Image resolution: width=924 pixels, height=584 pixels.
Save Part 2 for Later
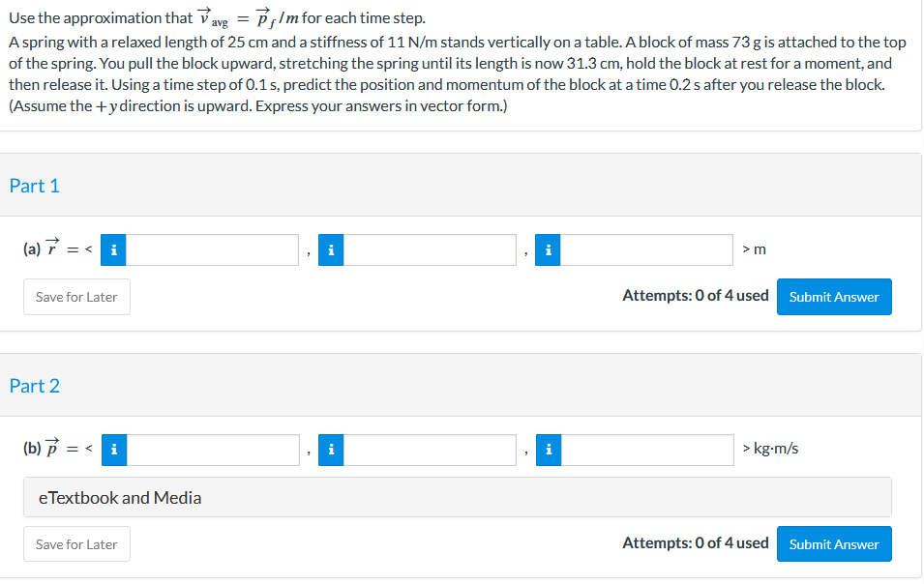point(75,543)
